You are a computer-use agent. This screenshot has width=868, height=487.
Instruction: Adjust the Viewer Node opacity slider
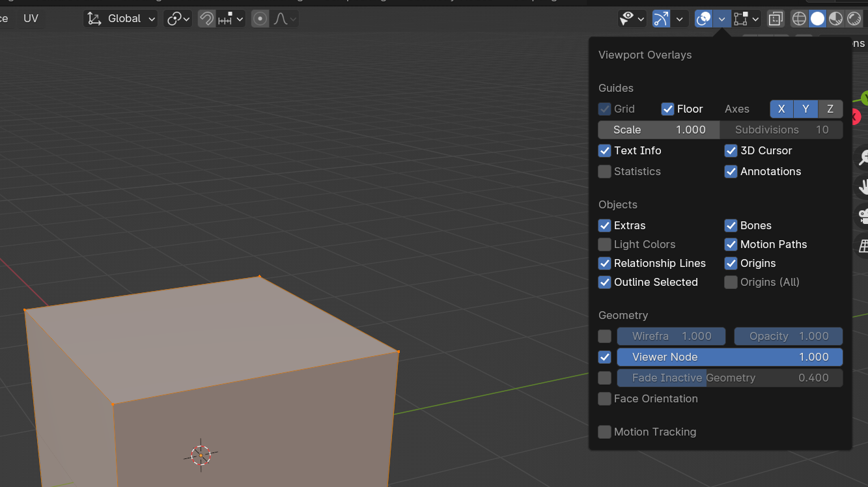(x=729, y=357)
